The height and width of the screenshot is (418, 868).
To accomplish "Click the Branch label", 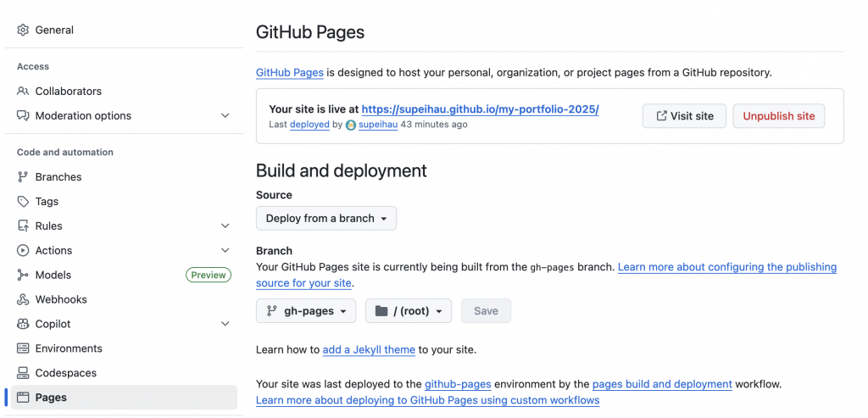I will 274,251.
